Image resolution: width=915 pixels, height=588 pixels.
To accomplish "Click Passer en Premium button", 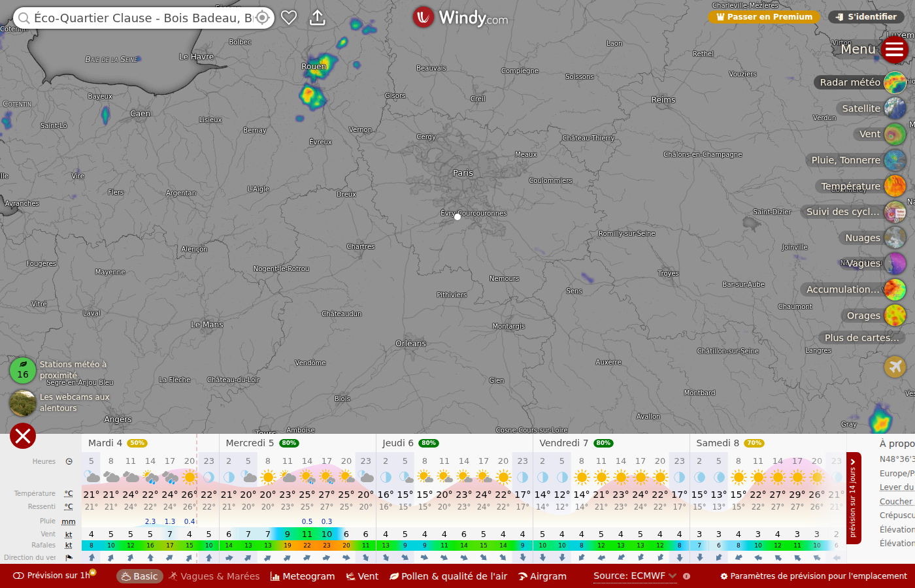I will (x=764, y=17).
